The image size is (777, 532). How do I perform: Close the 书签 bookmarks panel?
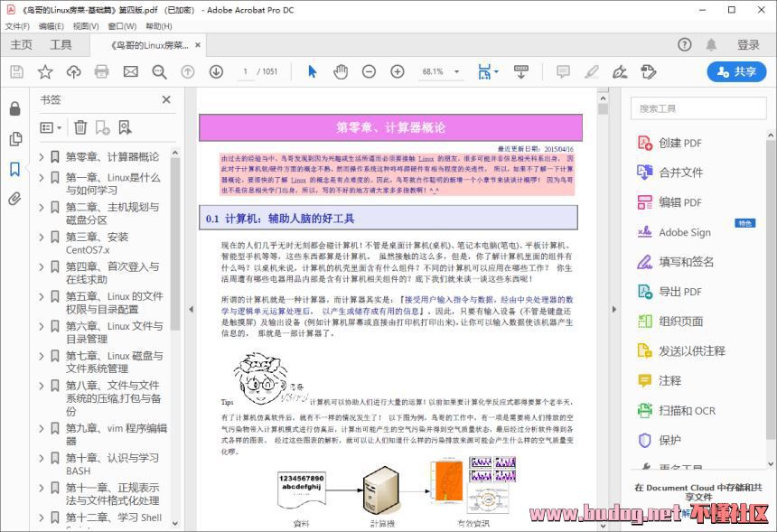[166, 99]
